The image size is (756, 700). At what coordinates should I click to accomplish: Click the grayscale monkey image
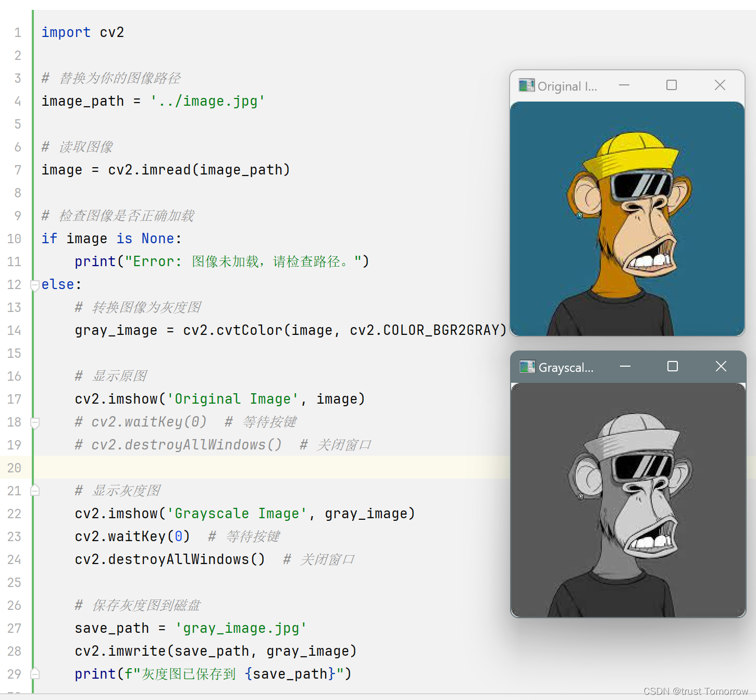(628, 500)
